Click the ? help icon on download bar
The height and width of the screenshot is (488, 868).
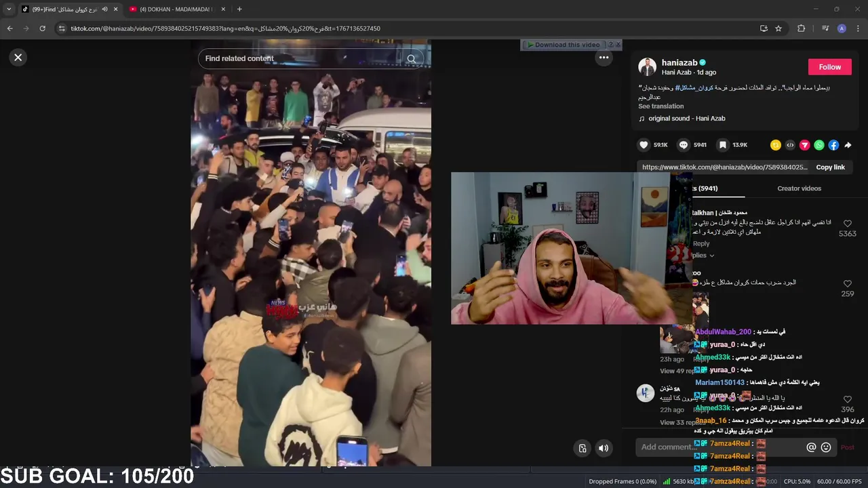point(610,45)
